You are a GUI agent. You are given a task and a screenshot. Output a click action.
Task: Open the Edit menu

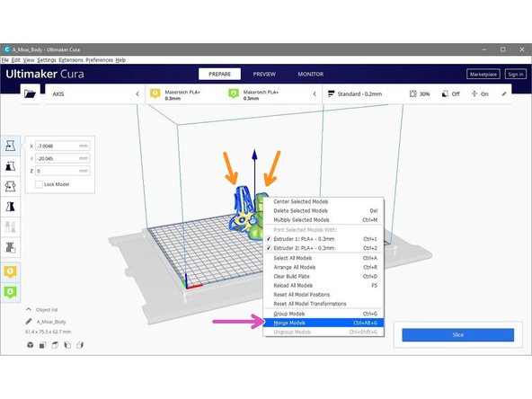tap(16, 60)
